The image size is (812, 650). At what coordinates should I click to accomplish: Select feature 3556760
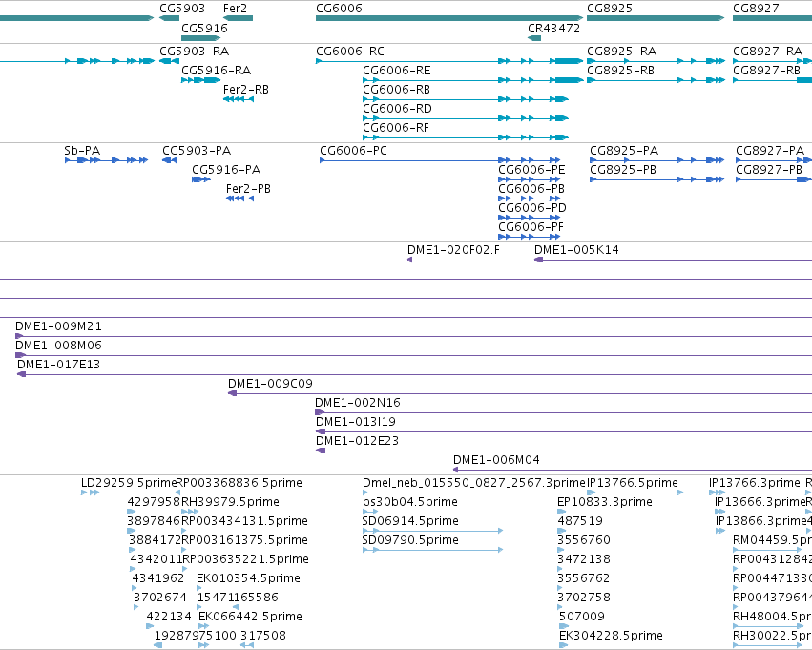pos(584,541)
